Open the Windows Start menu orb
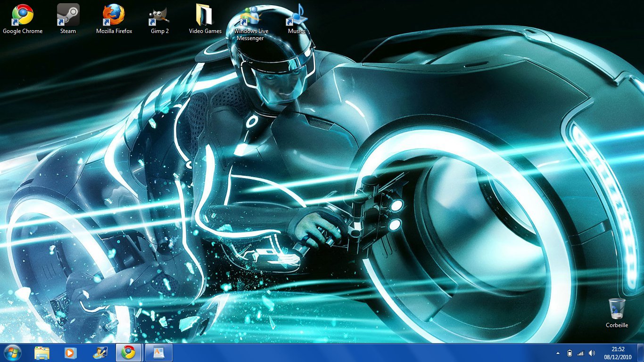 tap(12, 353)
